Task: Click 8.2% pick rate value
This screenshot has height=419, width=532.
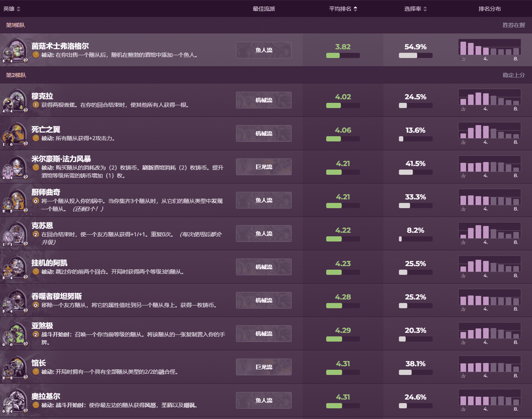Action: (x=416, y=230)
